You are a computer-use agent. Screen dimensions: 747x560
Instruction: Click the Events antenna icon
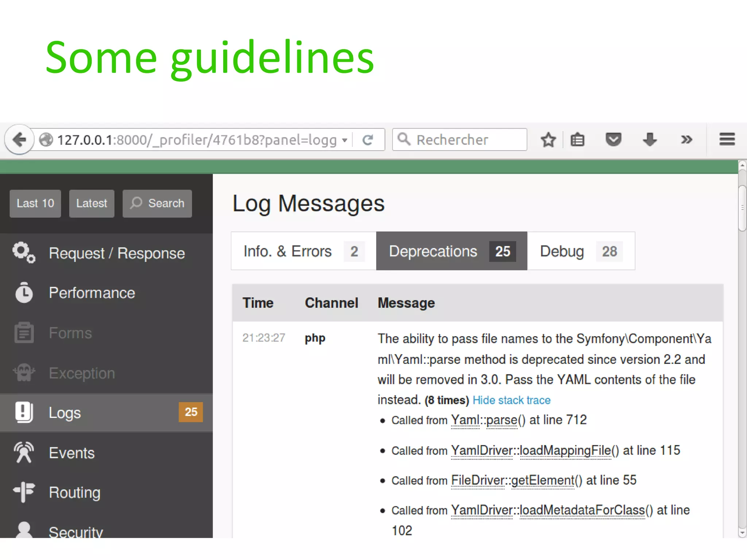click(24, 452)
